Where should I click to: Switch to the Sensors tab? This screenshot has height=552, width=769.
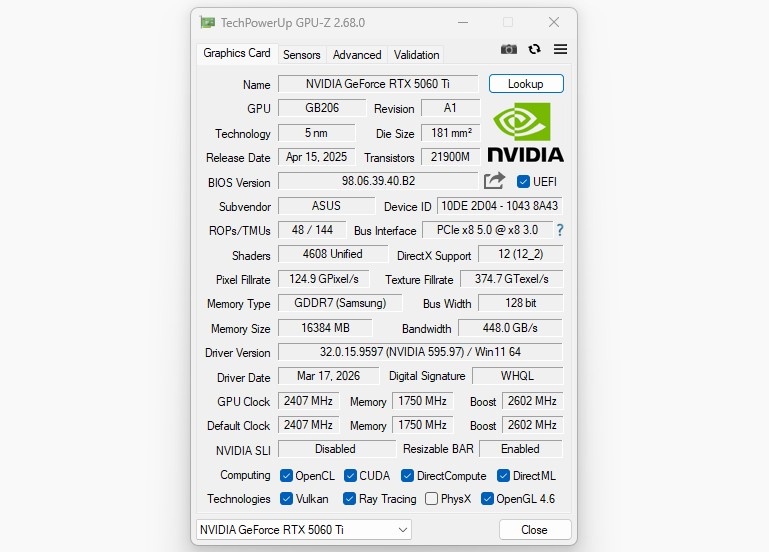click(302, 54)
